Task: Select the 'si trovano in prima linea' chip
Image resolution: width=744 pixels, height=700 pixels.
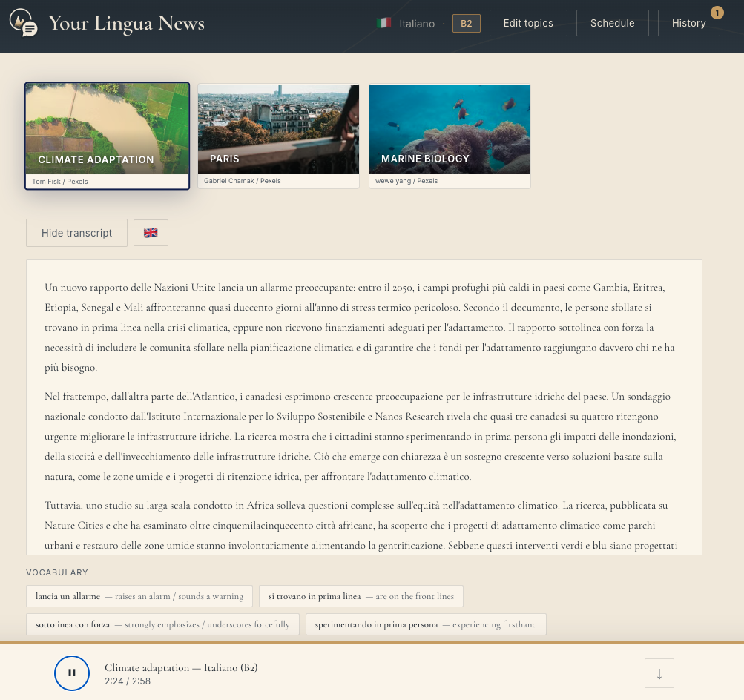Action: 361,596
